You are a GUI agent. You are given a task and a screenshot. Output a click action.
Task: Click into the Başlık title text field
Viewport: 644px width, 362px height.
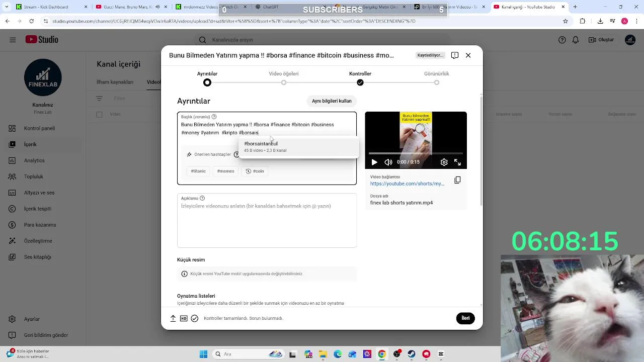[267, 129]
